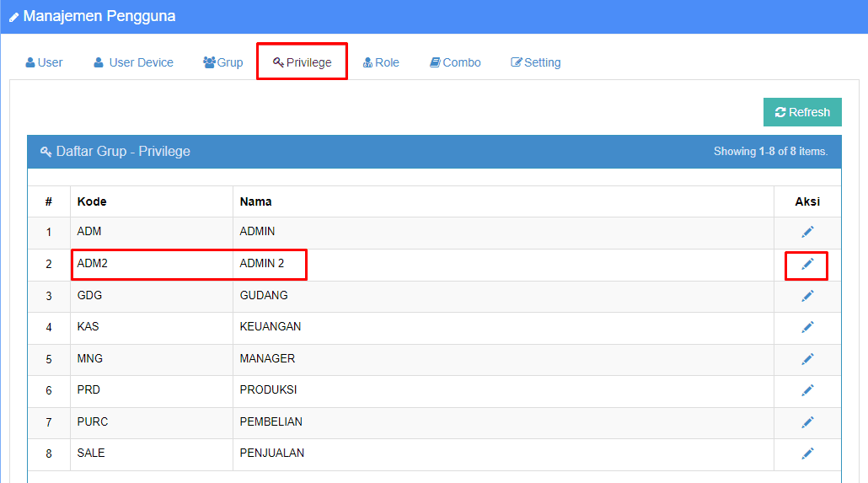Screen dimensions: 868x483
Task: Click edit pencil icon for ADMIN row
Action: point(807,232)
